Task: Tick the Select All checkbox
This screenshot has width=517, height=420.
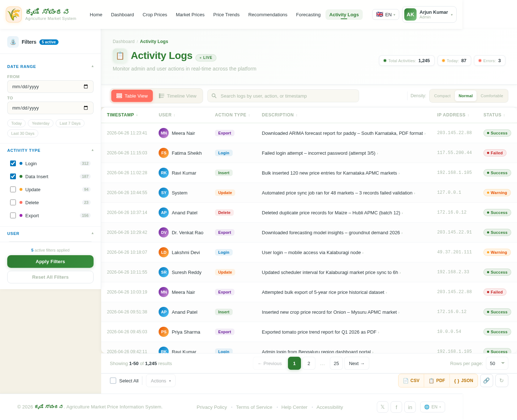Action: click(113, 381)
